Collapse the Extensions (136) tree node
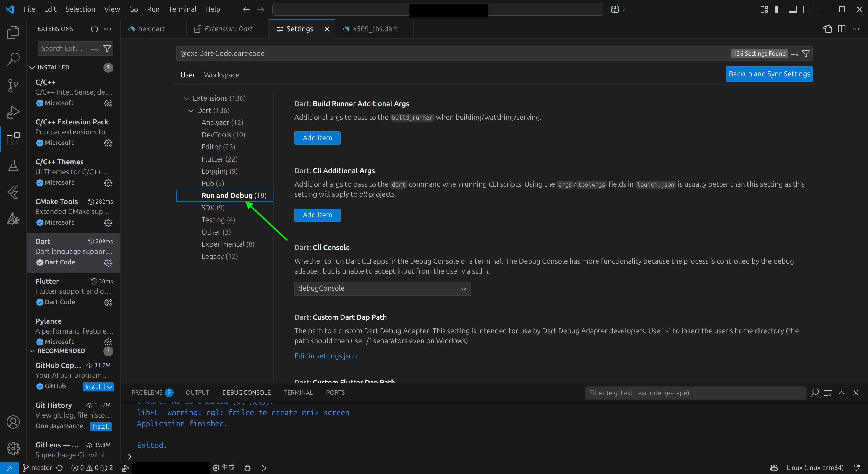 [186, 98]
